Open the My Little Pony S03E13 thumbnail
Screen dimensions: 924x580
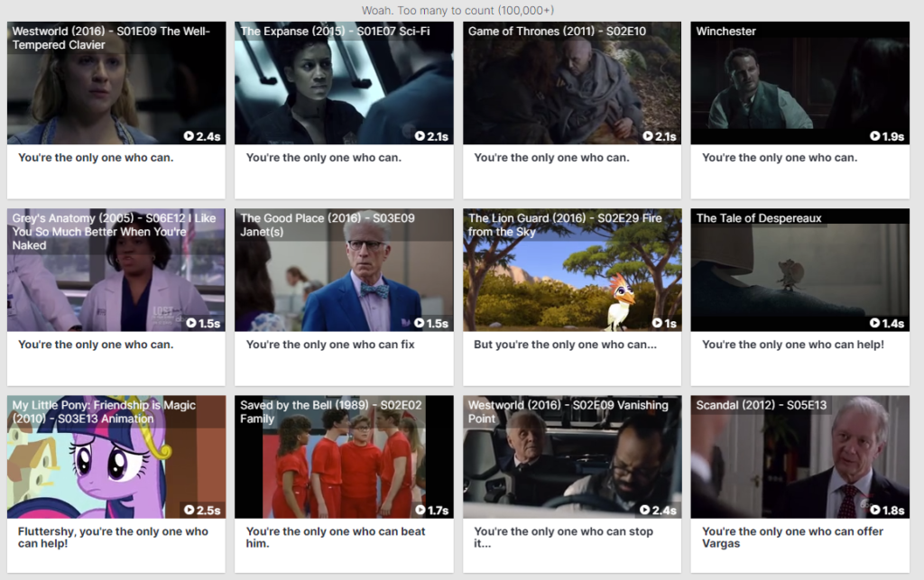116,457
